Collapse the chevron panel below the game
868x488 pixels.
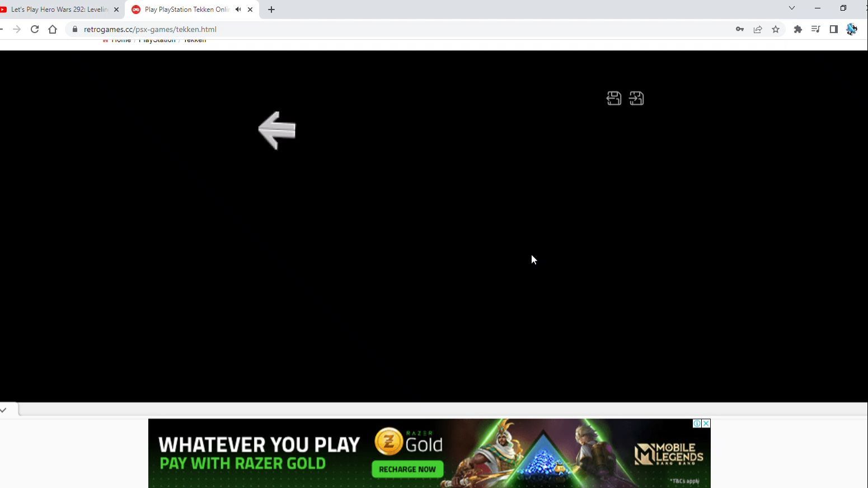point(3,410)
